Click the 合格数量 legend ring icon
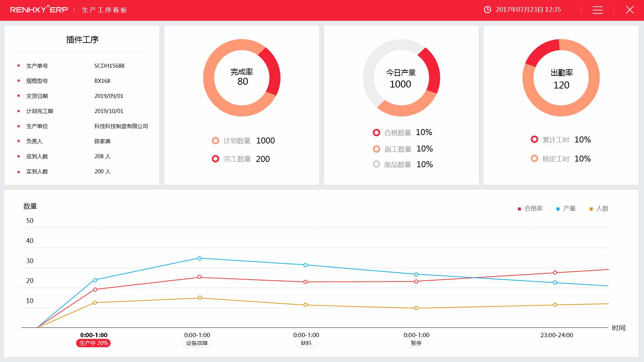Viewport: 644px width, 362px height. tap(376, 132)
